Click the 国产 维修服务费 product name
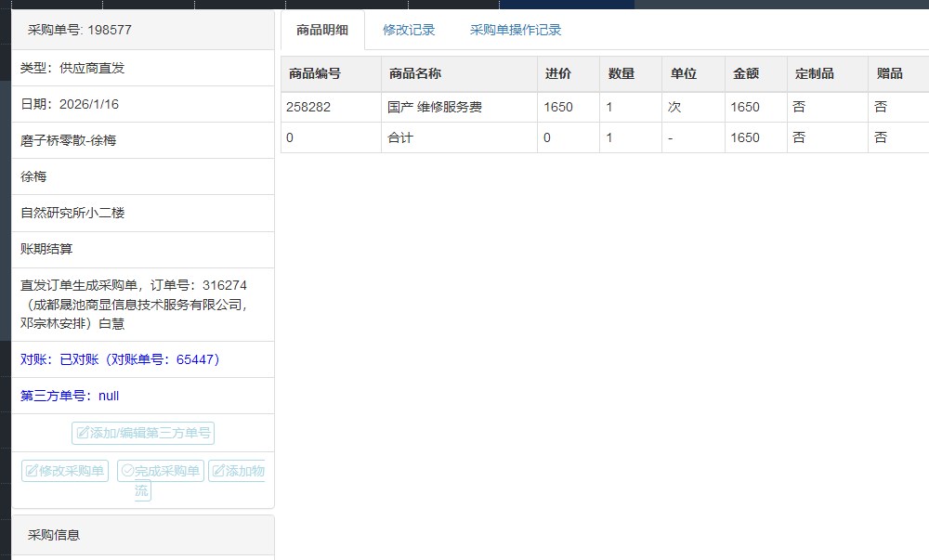The height and width of the screenshot is (560, 929). pos(435,107)
